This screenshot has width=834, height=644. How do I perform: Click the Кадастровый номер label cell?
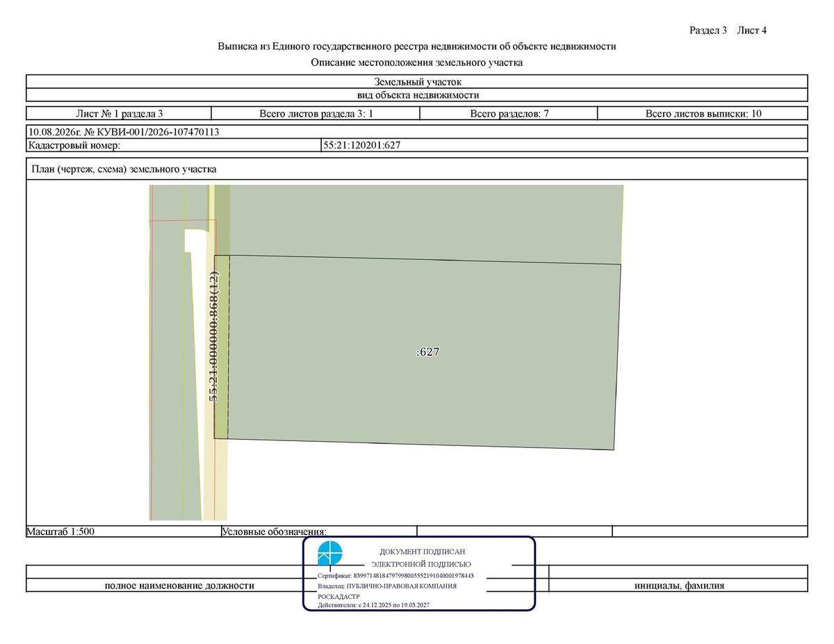(174, 145)
